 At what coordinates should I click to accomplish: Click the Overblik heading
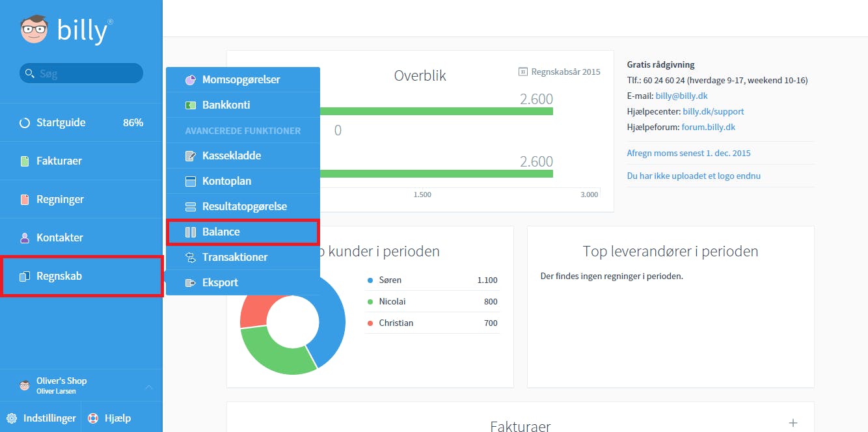[420, 75]
